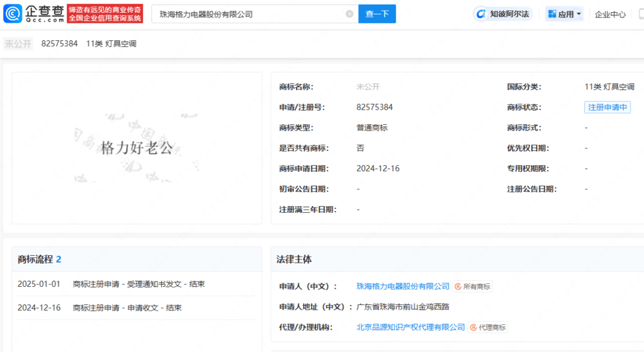Click the 商标流程 section heading

[x=36, y=259]
